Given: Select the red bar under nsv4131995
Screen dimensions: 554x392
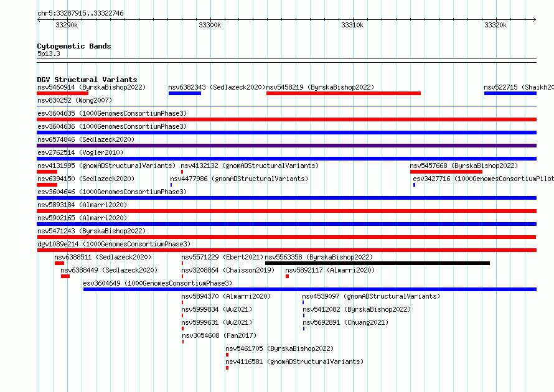Looking at the screenshot, I should pyautogui.click(x=47, y=172).
